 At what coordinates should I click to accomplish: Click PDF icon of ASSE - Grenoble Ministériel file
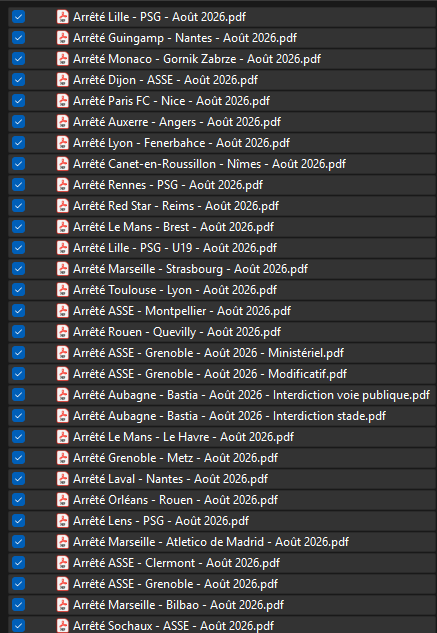click(62, 352)
